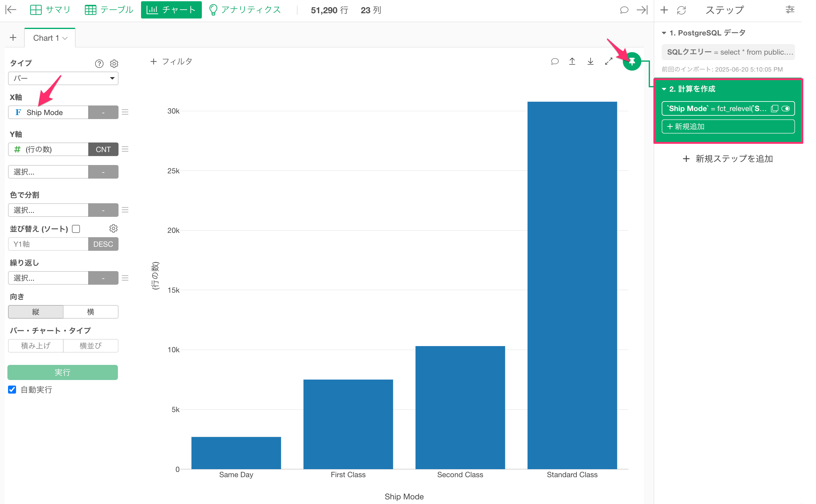Toggle the Ship Mode calculation enable switch
Screen dimensions: 816x504
786,109
